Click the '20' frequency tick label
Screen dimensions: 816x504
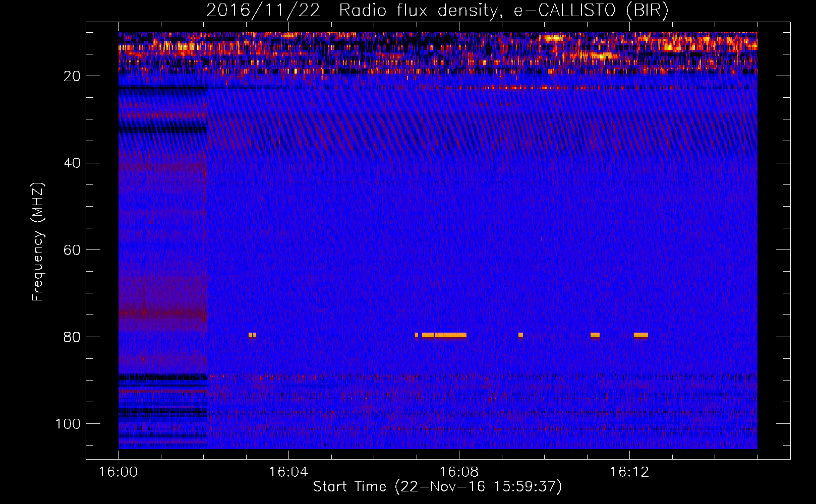72,76
